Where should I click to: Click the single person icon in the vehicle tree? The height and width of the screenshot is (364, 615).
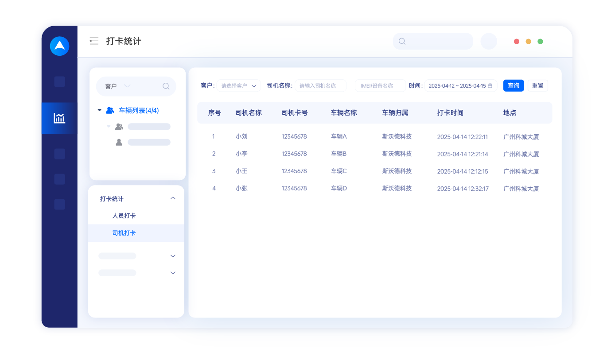click(118, 142)
